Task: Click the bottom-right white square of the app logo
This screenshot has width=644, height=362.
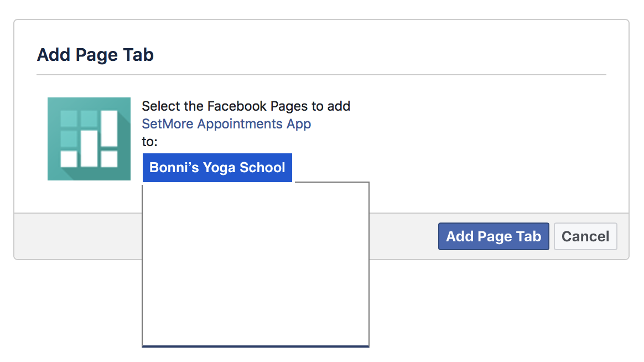Action: pyautogui.click(x=109, y=159)
